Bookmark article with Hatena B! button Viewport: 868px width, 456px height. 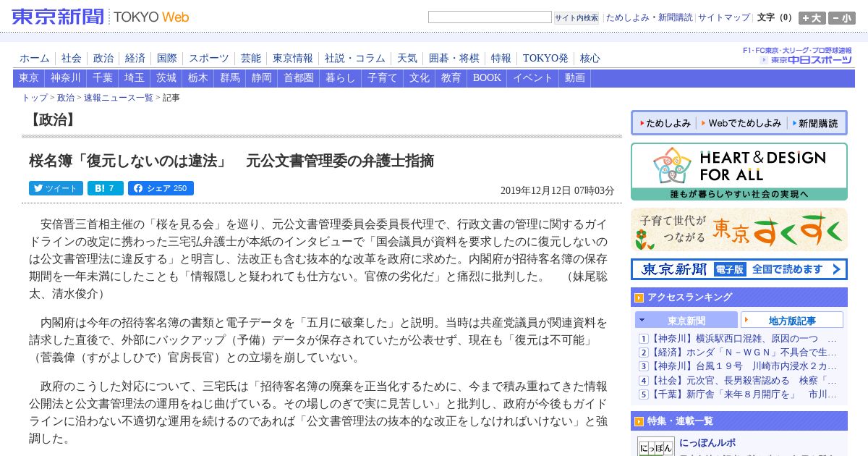pyautogui.click(x=106, y=188)
